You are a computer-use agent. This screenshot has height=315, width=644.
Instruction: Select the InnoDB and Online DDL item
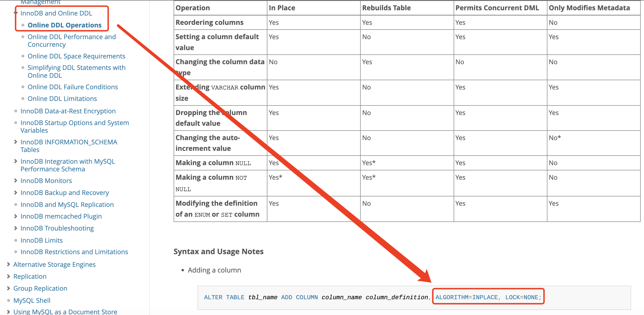[x=56, y=13]
